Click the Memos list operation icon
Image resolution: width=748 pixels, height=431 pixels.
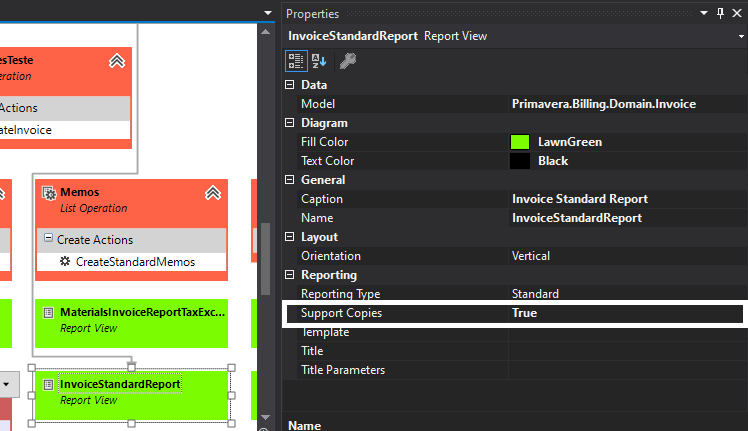pos(49,193)
